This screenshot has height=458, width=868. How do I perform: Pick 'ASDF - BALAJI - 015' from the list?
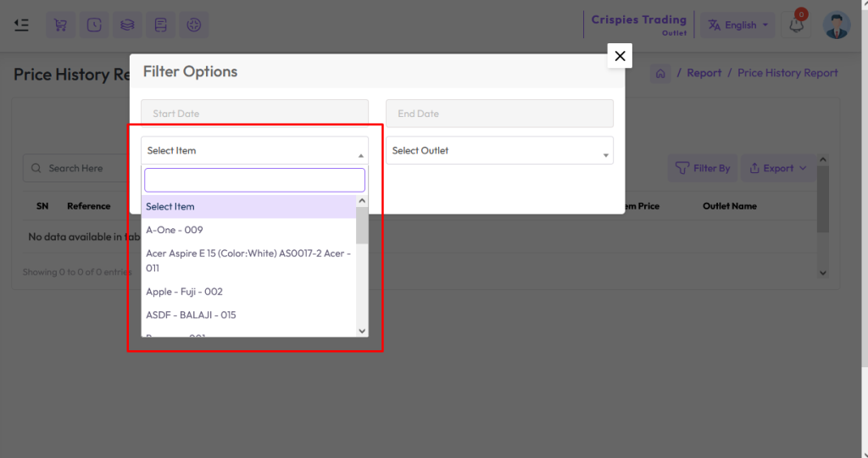pos(191,316)
